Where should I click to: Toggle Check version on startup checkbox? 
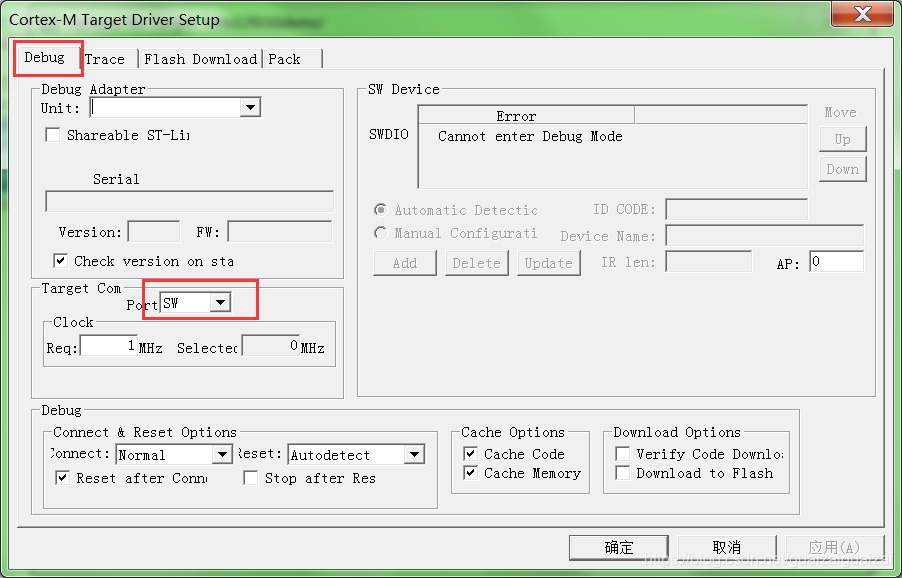pyautogui.click(x=60, y=261)
